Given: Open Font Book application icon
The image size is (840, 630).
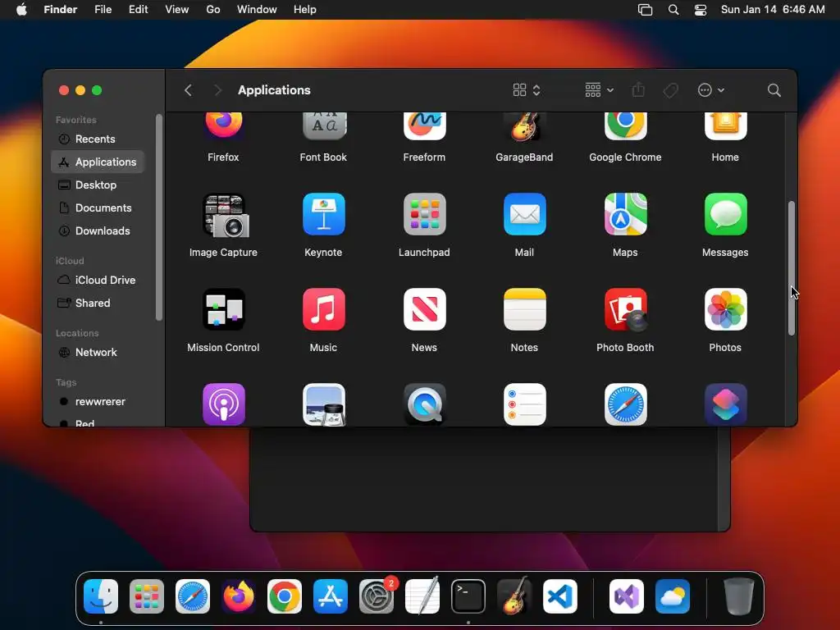Looking at the screenshot, I should [324, 126].
